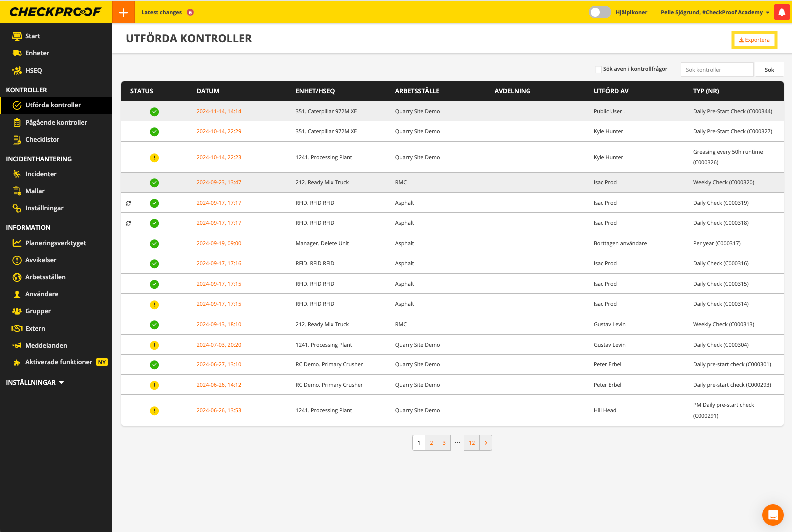This screenshot has width=792, height=532.
Task: Click the Incidenter sidebar icon
Action: [x=17, y=174]
